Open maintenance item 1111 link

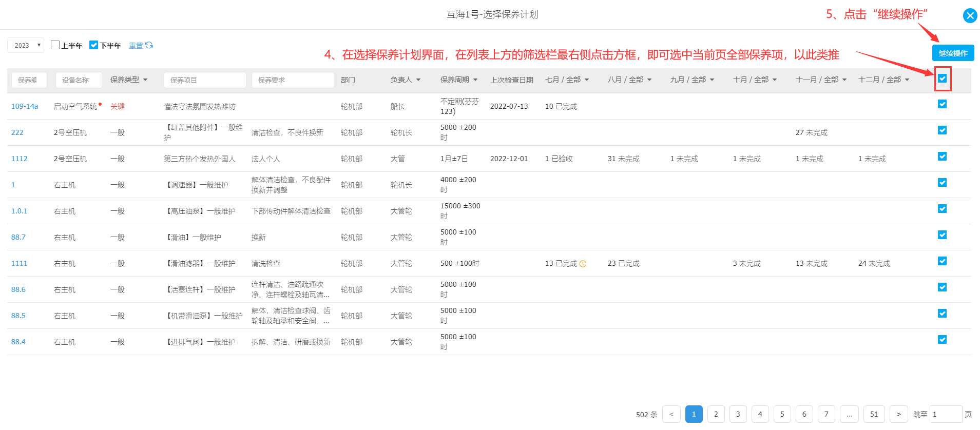20,263
